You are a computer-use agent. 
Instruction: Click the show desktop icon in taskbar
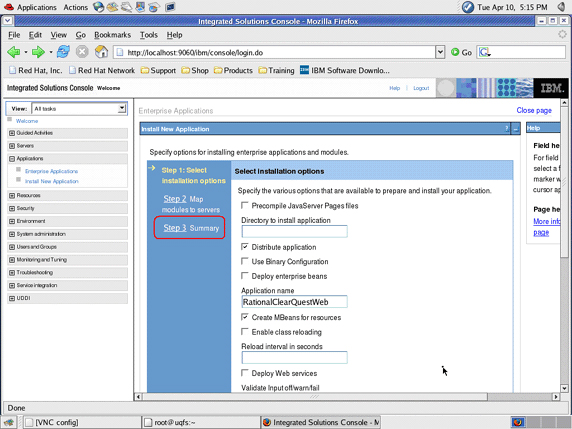pos(9,422)
